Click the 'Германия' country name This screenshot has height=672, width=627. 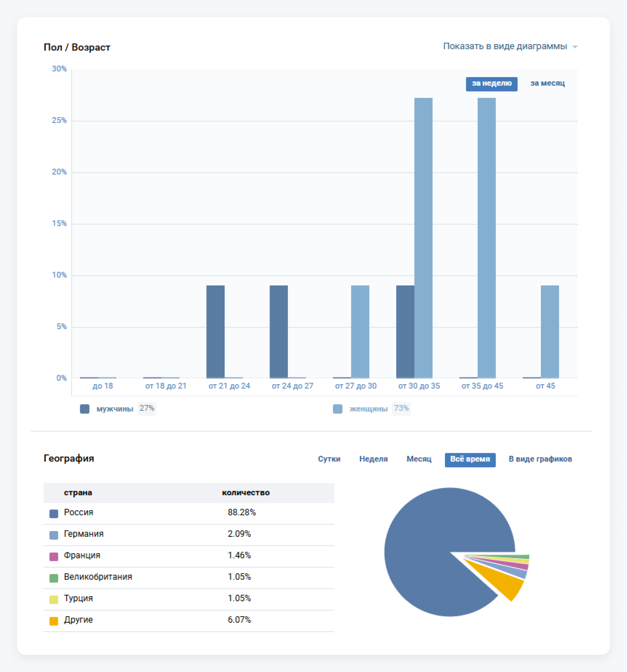point(84,534)
